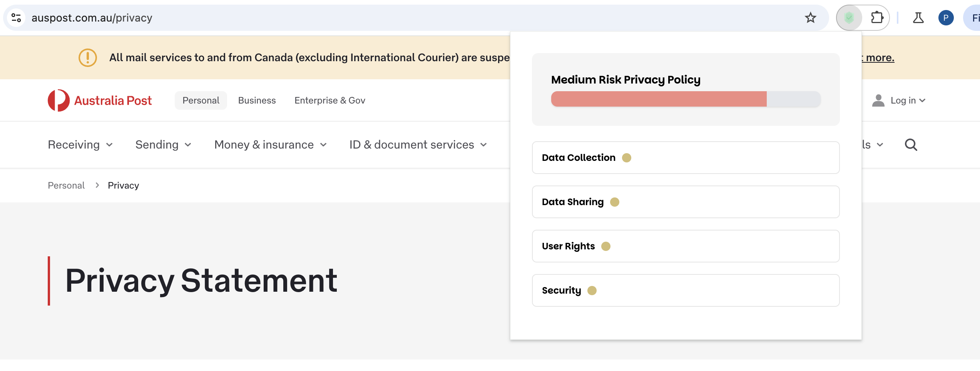Open the Log in dropdown
This screenshot has height=371, width=980.
coord(899,100)
